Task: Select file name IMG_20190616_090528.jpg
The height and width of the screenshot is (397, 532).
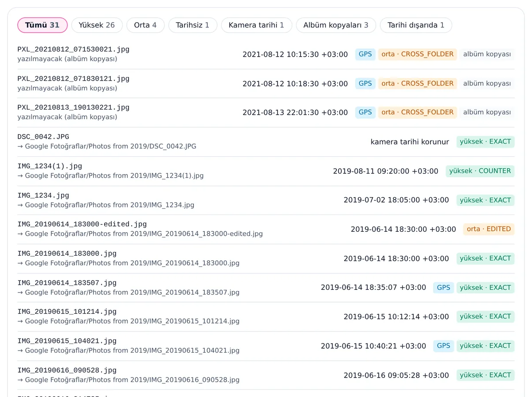Action: click(x=67, y=370)
